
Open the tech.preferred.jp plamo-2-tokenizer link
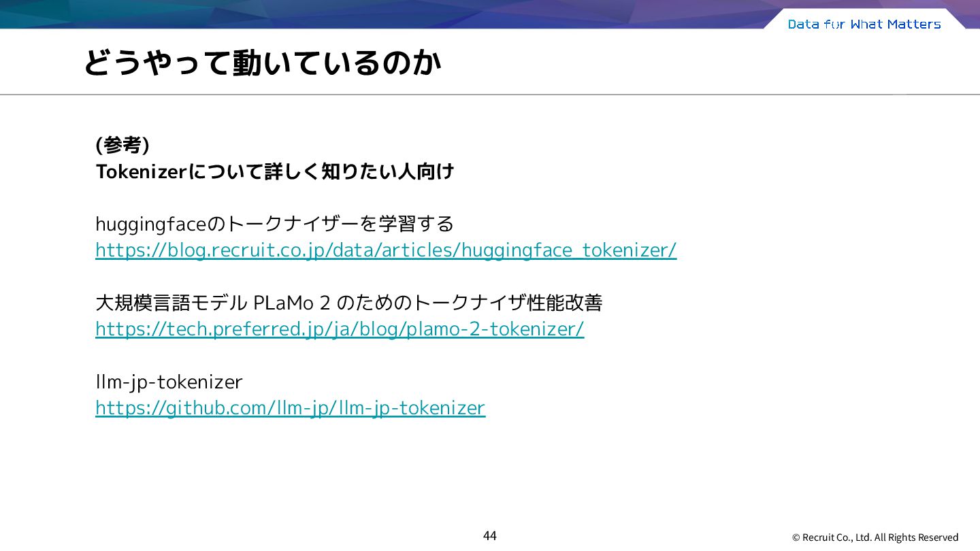click(x=340, y=329)
